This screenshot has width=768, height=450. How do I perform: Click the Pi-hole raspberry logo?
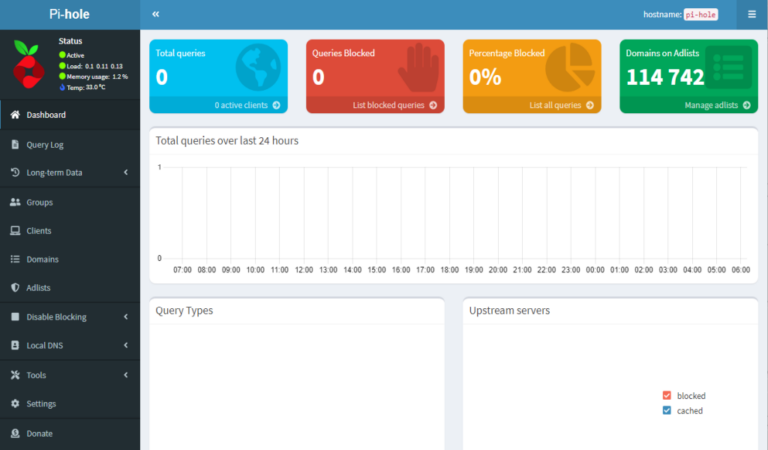pyautogui.click(x=28, y=65)
